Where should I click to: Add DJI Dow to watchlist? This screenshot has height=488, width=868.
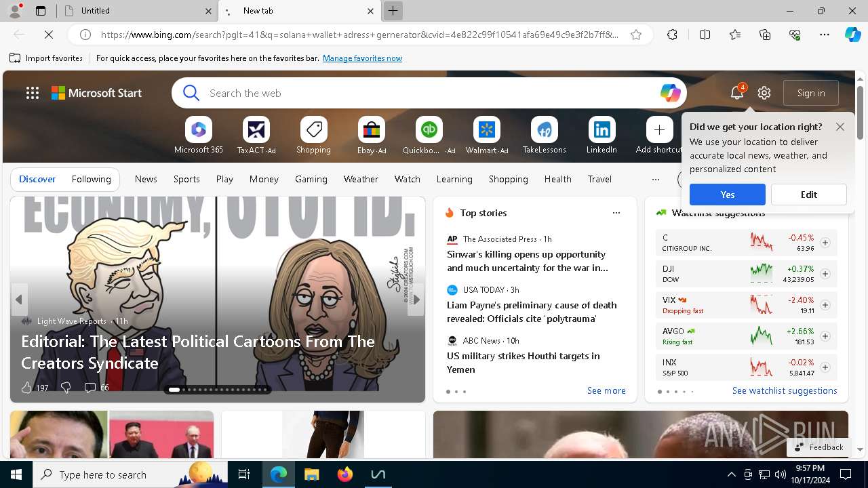tap(825, 274)
